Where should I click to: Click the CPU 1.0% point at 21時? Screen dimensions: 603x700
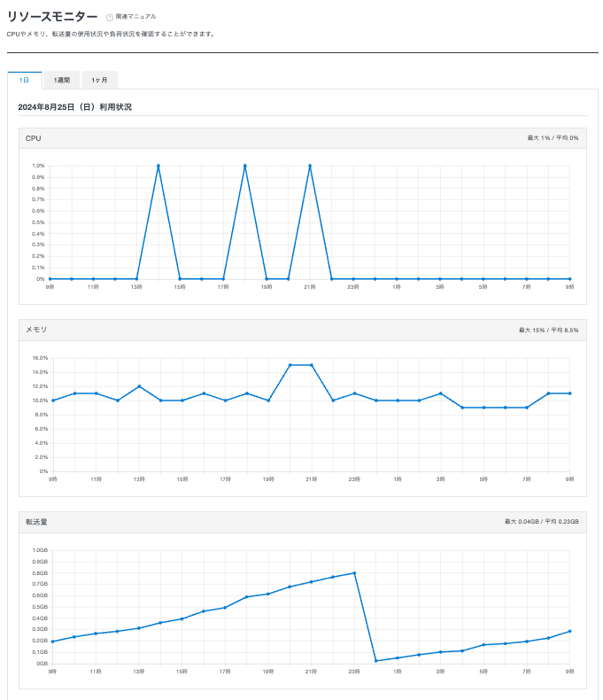point(310,166)
